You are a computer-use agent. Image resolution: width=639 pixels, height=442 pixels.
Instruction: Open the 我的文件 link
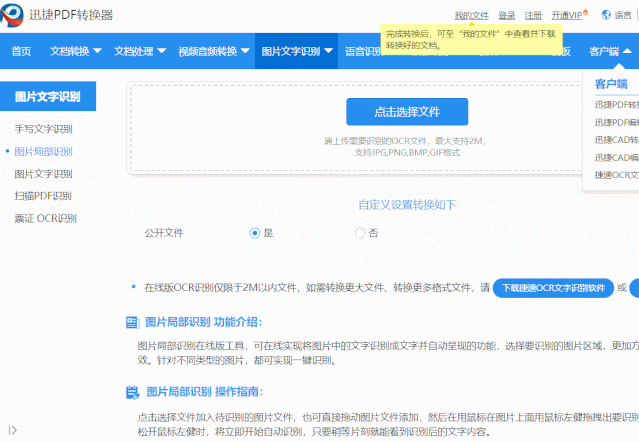(472, 15)
